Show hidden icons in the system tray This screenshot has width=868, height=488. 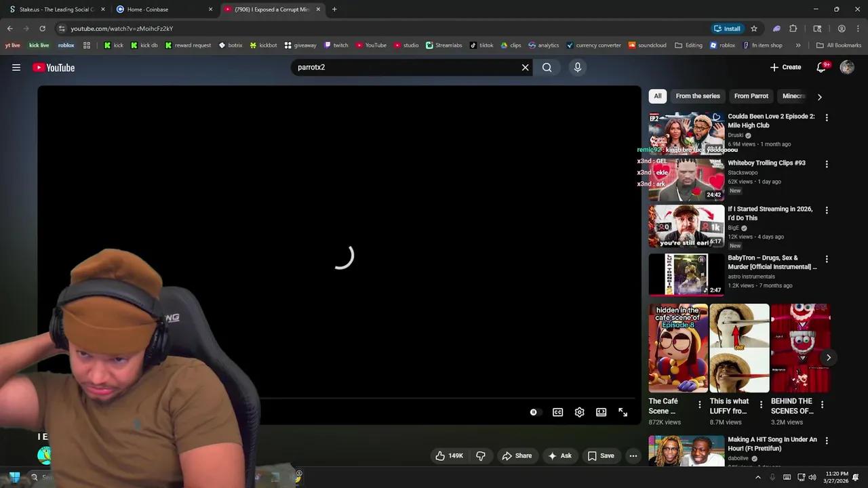(758, 476)
